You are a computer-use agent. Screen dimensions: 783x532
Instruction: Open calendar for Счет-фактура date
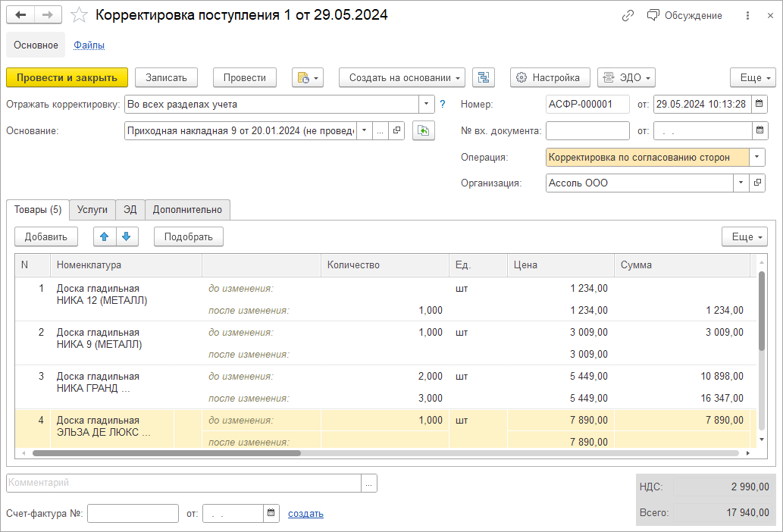tap(271, 514)
